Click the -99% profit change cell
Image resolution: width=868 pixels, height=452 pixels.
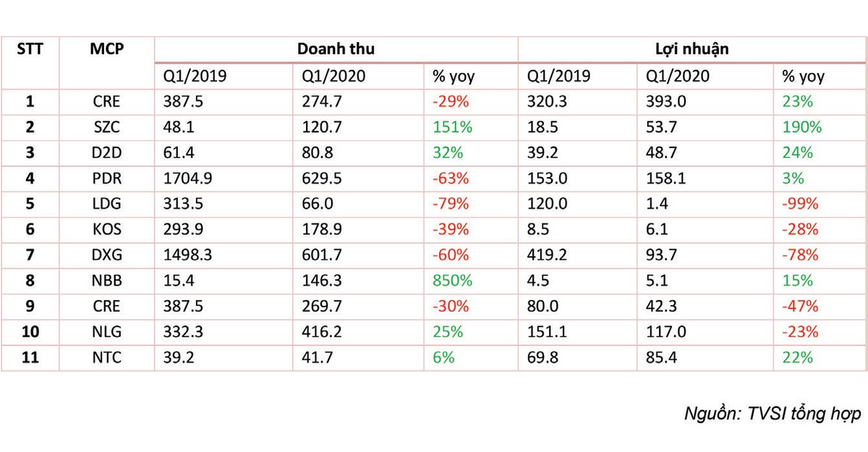(801, 204)
